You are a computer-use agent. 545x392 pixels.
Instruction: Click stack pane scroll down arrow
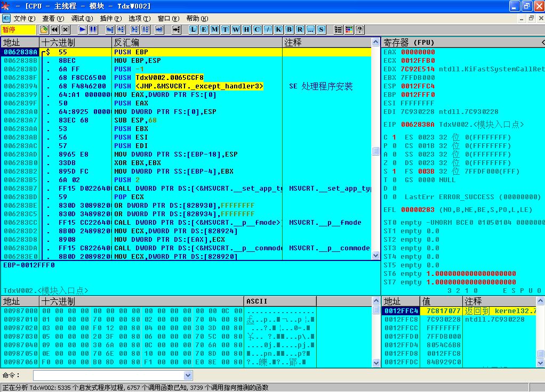pyautogui.click(x=541, y=363)
